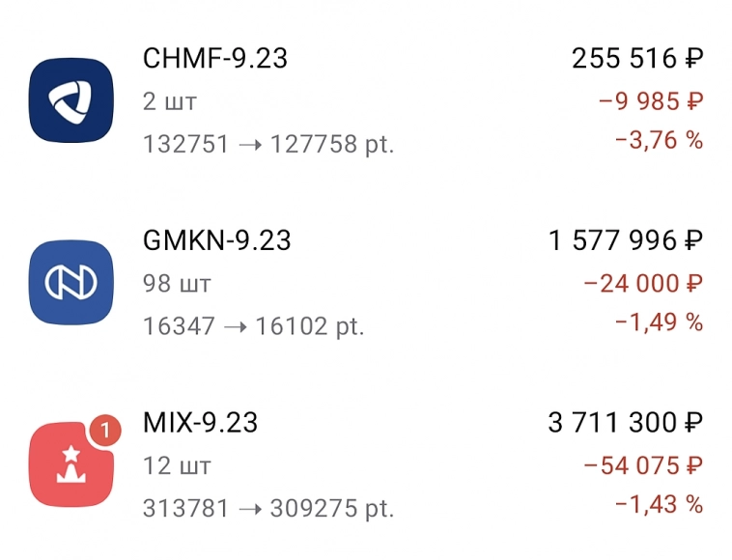Open the MIX-9.23 futures position
732x560 pixels.
click(201, 423)
